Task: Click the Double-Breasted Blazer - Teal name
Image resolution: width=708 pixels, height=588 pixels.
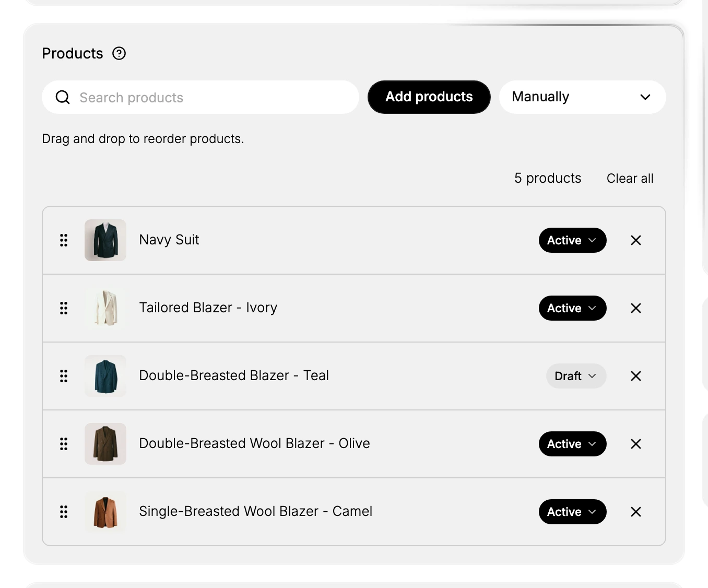Action: click(x=234, y=375)
